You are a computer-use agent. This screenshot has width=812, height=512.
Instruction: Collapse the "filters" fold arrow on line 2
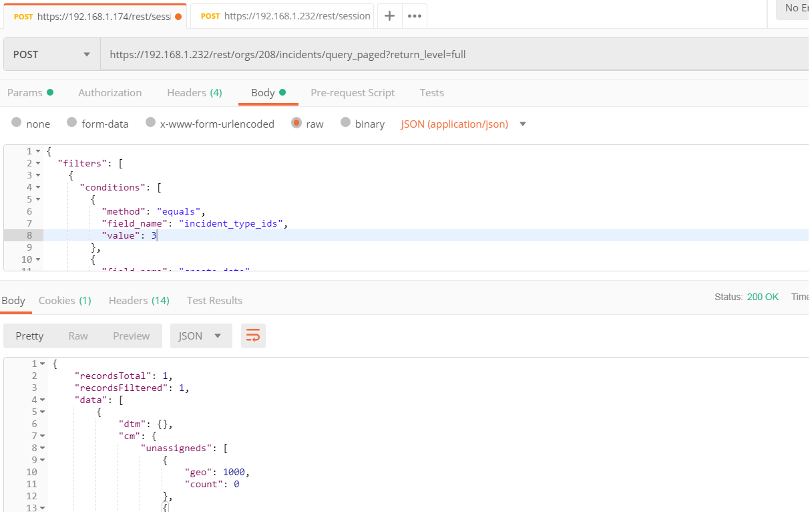[38, 163]
